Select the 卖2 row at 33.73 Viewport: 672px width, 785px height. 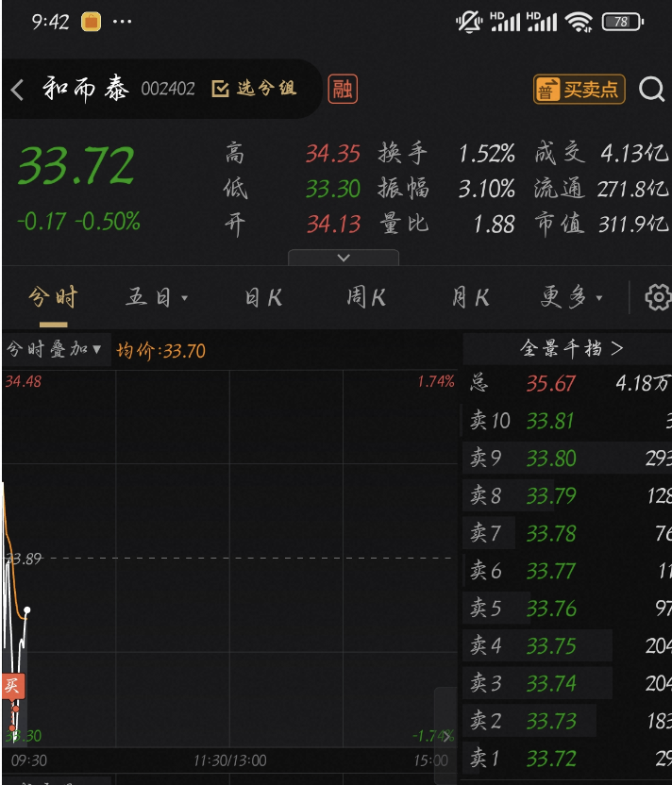click(x=567, y=721)
